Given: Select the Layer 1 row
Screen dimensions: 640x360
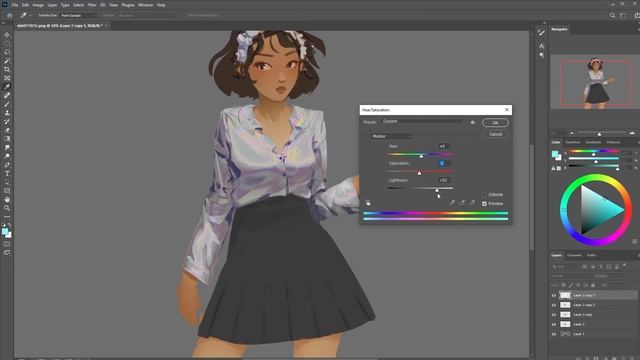Looking at the screenshot, I should pyautogui.click(x=595, y=334).
